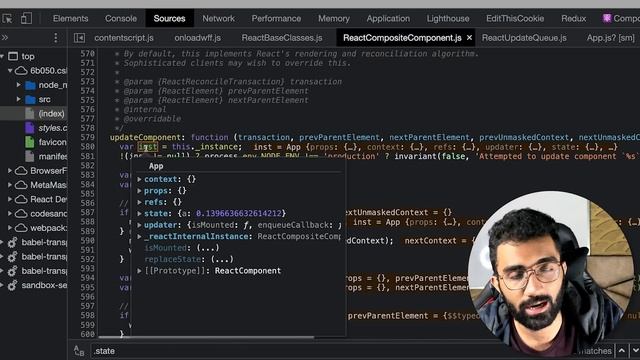Expand refs property in App popup
Viewport: 640px width, 360px height.
[140, 202]
